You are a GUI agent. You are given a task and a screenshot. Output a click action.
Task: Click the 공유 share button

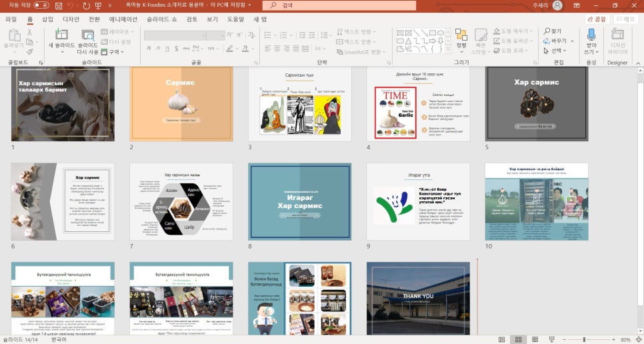(597, 19)
